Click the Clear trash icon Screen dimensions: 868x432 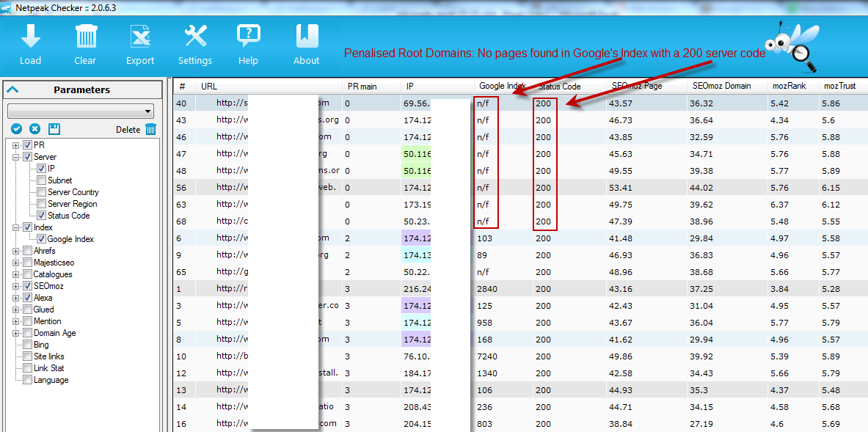tap(85, 37)
